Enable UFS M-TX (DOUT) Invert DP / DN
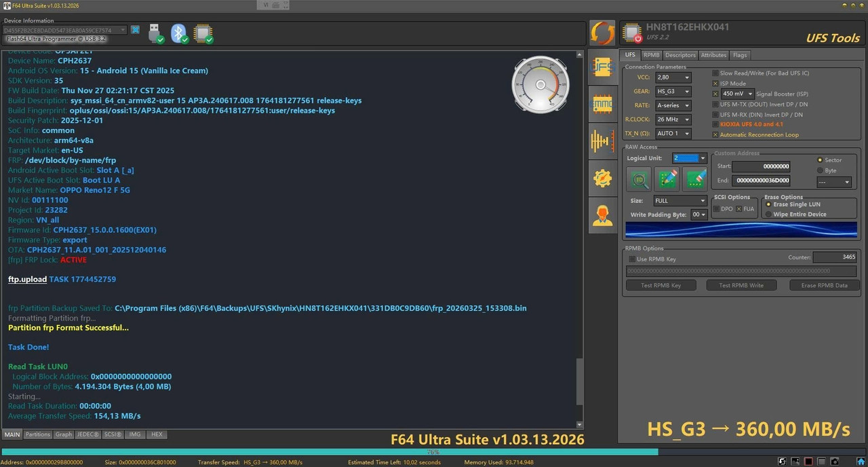Screen dimensions: 868x467 tap(715, 105)
